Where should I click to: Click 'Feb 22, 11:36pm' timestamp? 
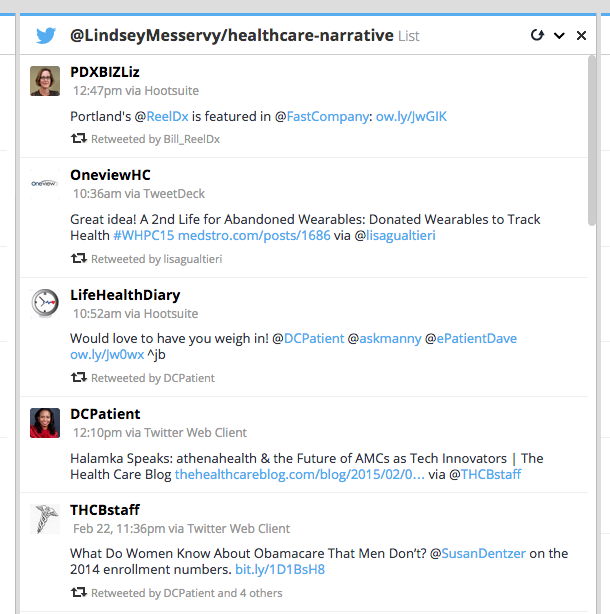point(119,529)
